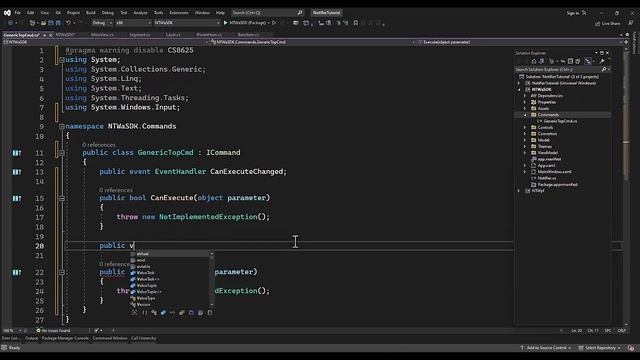Click 0 references above GenericTopCmd class

point(99,145)
